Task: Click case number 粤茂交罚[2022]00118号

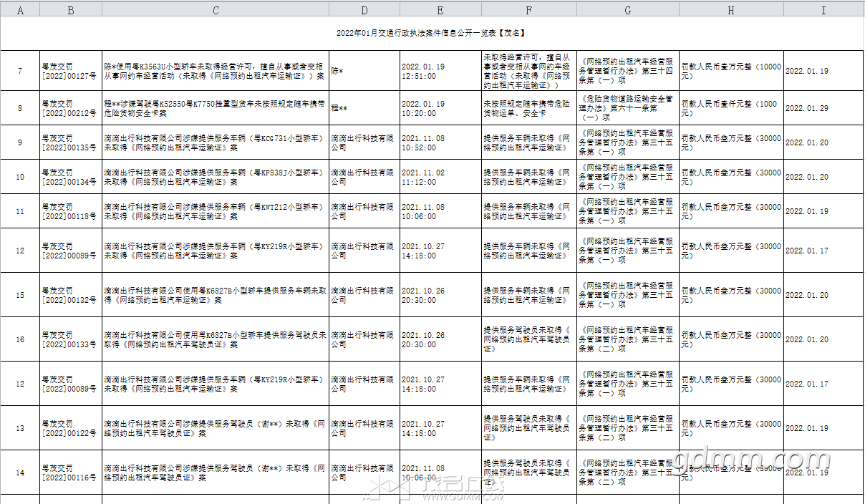Action: tap(71, 211)
